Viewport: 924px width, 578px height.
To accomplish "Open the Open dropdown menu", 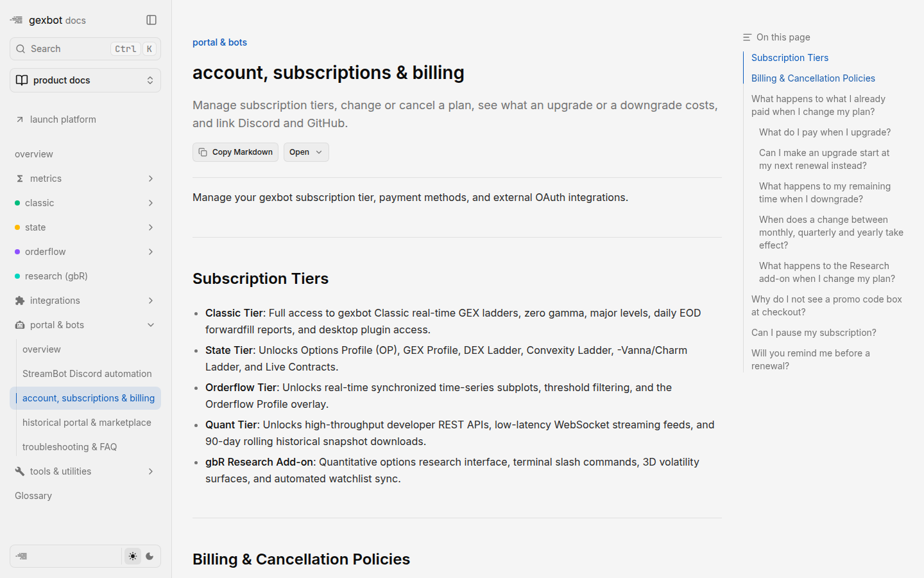I will tap(306, 152).
